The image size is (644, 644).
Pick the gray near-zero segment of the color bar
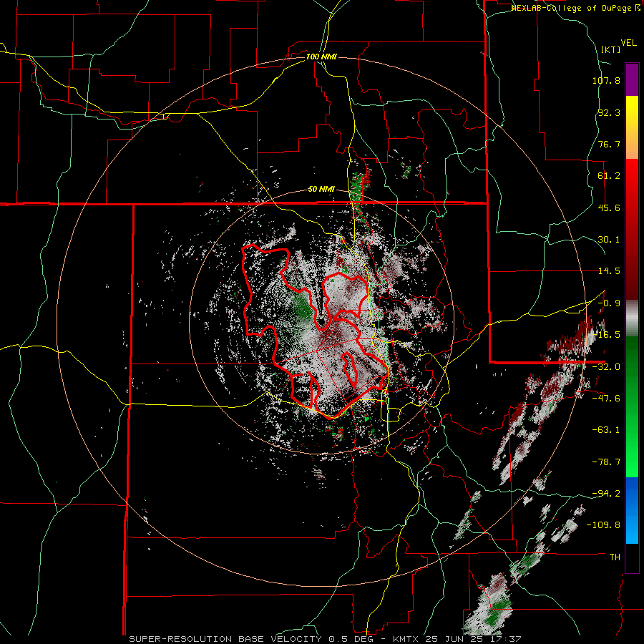[632, 318]
